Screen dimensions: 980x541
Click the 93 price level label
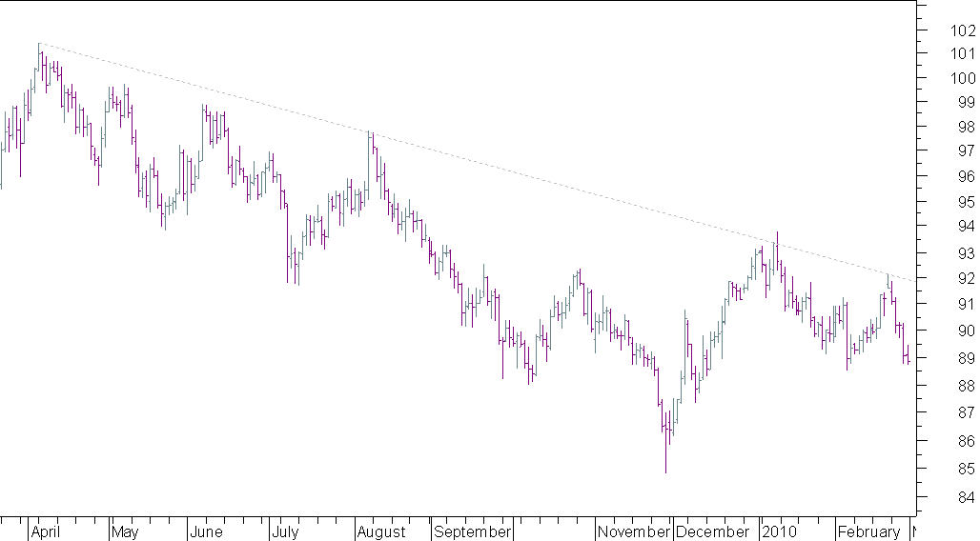click(967, 253)
